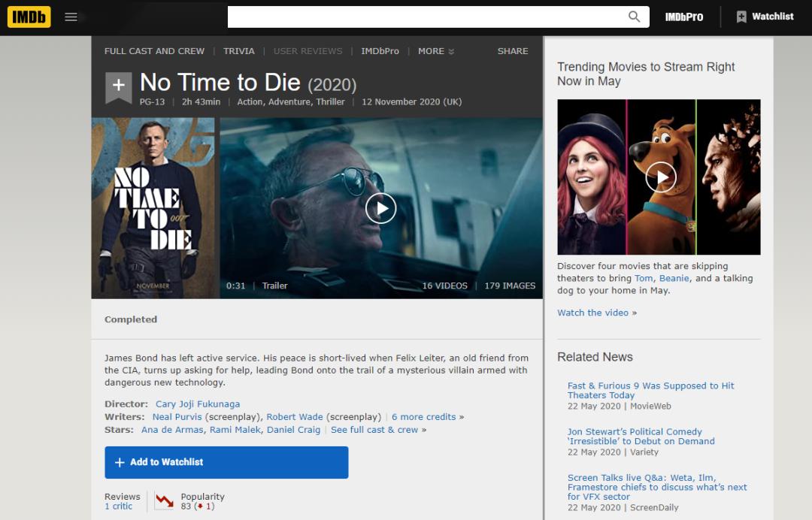Image resolution: width=812 pixels, height=520 pixels.
Task: Click the IMDb logo
Action: coord(29,17)
